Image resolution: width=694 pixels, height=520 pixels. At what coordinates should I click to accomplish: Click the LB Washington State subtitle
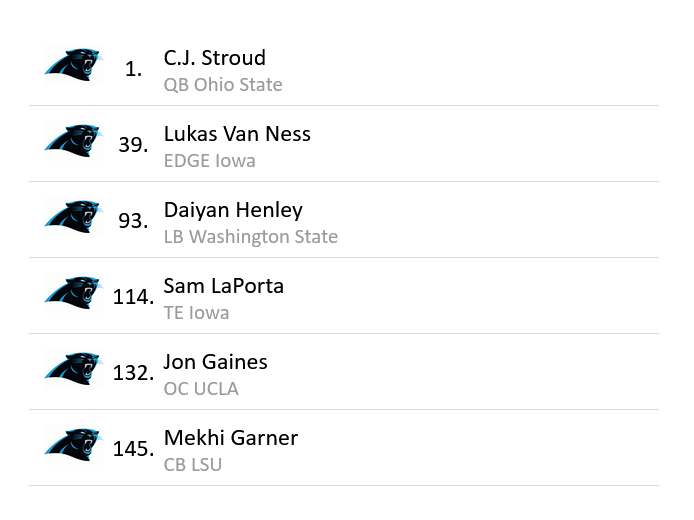point(251,237)
